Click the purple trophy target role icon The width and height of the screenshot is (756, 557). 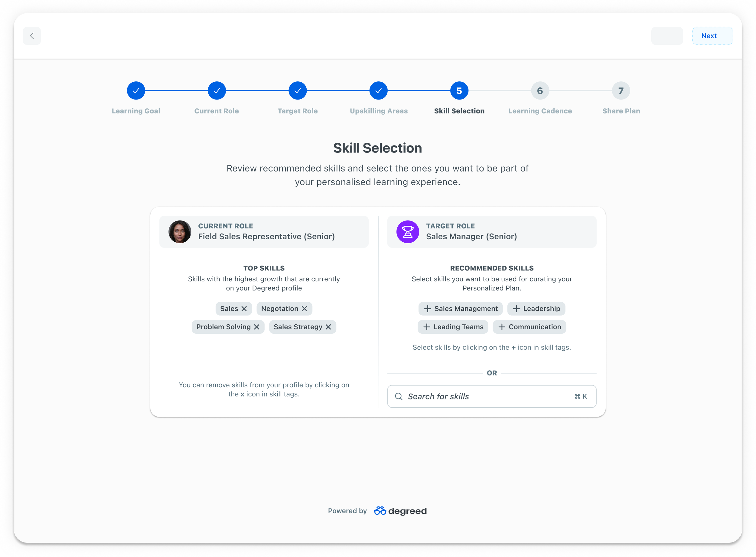pos(408,232)
